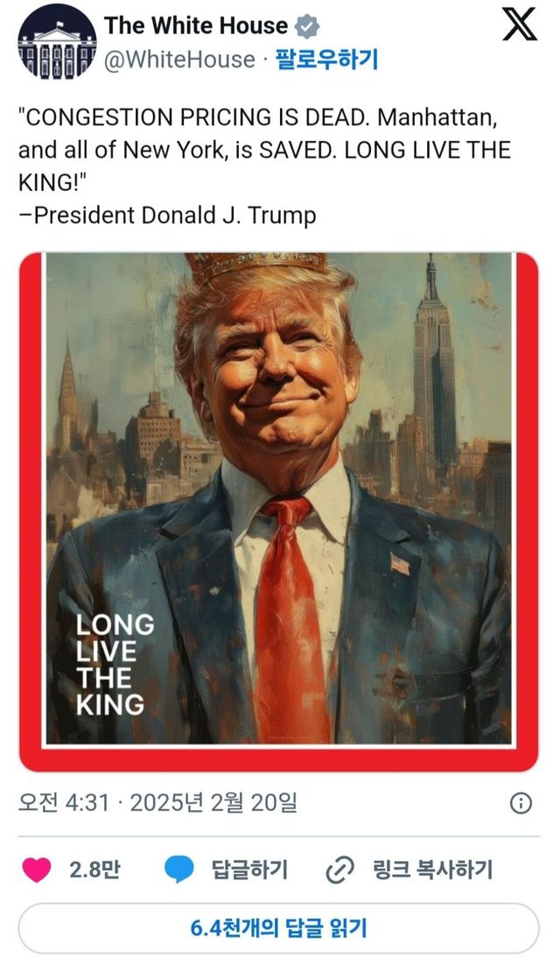
Task: Click the CONGESTION PRICING IS DEAD text
Action: tap(194, 117)
